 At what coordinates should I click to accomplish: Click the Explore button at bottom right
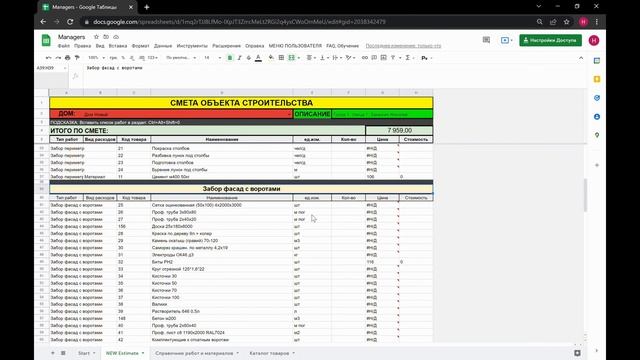[577, 353]
